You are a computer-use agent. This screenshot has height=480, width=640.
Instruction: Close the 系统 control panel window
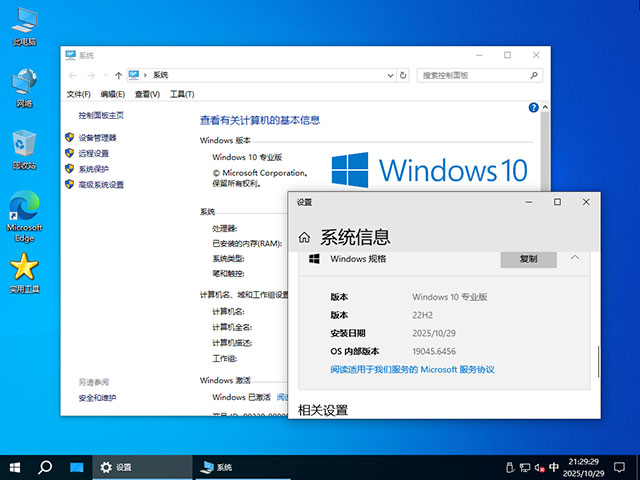click(536, 55)
